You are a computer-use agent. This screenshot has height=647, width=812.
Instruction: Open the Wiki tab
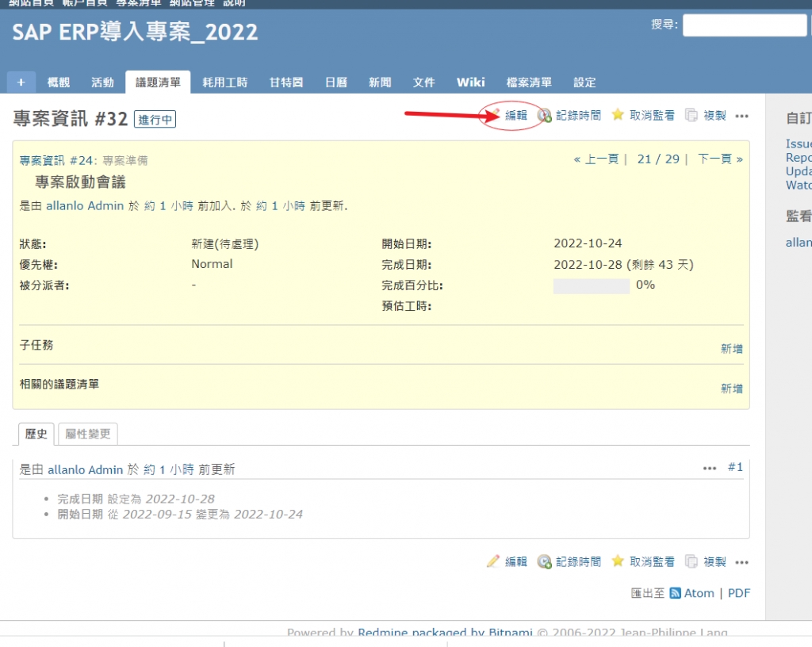pos(470,82)
